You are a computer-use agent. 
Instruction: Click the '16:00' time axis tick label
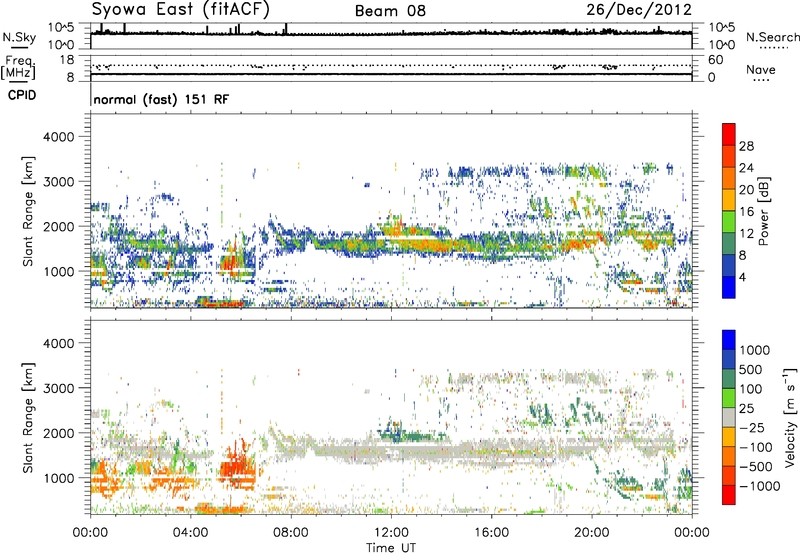[492, 533]
